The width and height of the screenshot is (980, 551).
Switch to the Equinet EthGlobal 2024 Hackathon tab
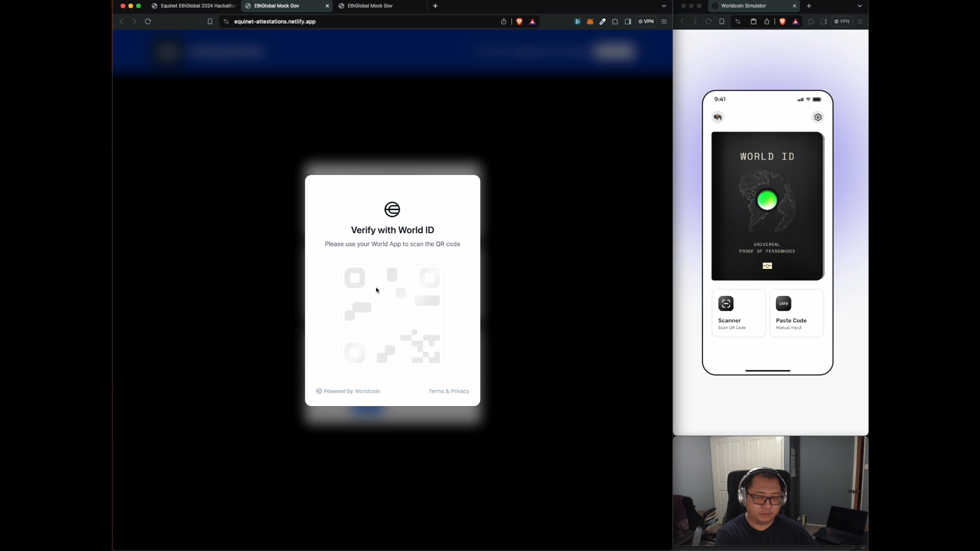click(194, 6)
